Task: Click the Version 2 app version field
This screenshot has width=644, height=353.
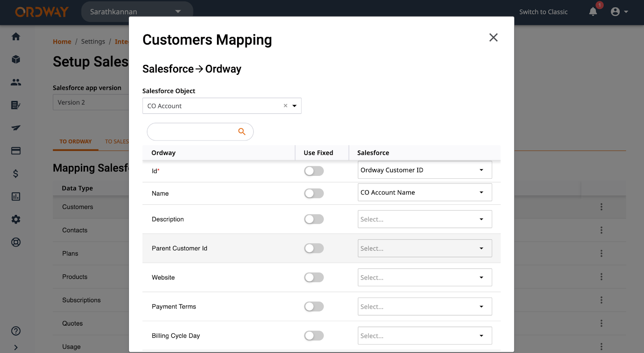Action: tap(91, 102)
